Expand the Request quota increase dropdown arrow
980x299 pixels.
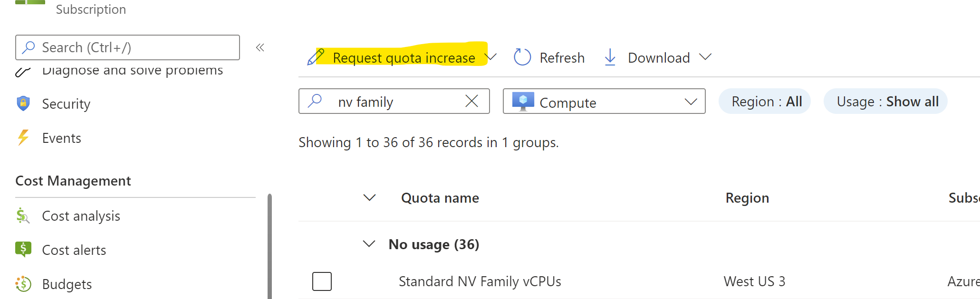coord(490,57)
